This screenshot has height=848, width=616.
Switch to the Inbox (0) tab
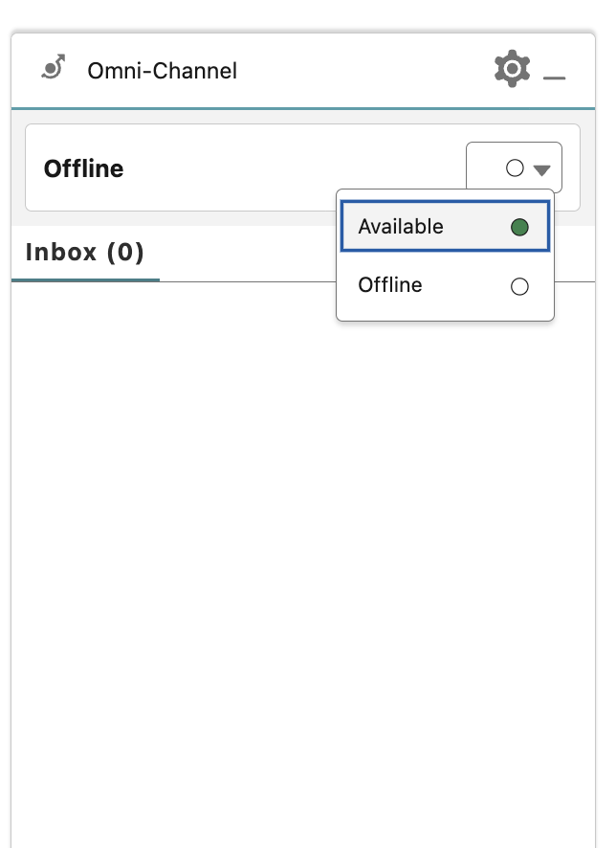85,253
